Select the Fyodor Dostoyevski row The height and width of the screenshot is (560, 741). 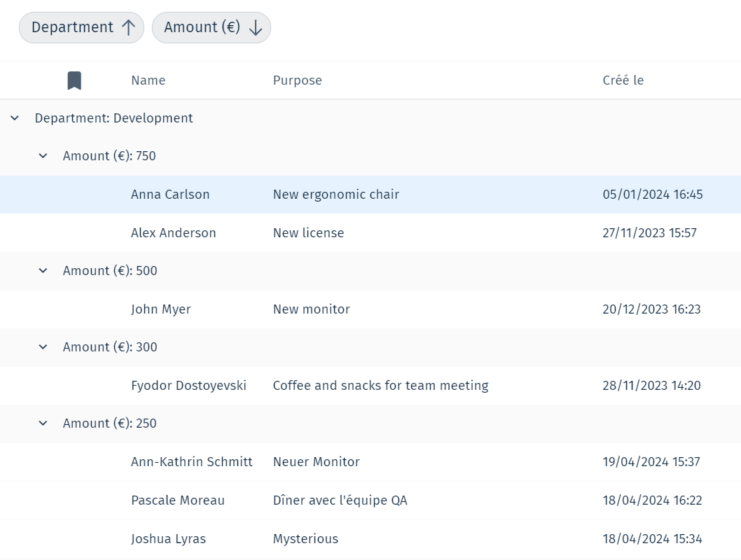pos(188,386)
